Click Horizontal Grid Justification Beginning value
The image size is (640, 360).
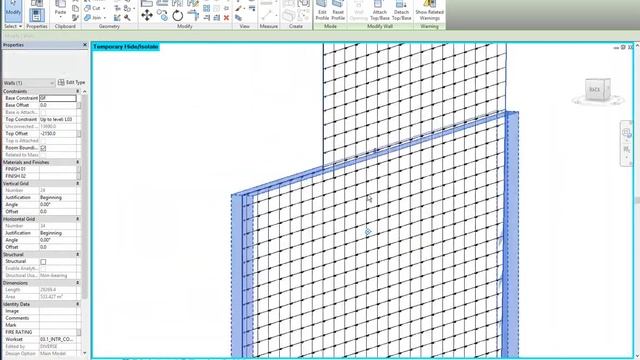[x=60, y=233]
